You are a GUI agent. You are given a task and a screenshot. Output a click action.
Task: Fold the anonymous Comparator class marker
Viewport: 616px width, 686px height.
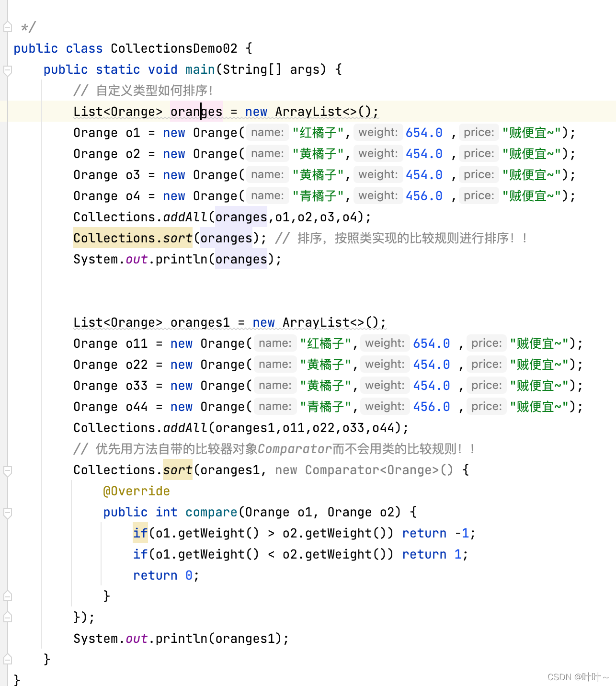[x=8, y=471]
